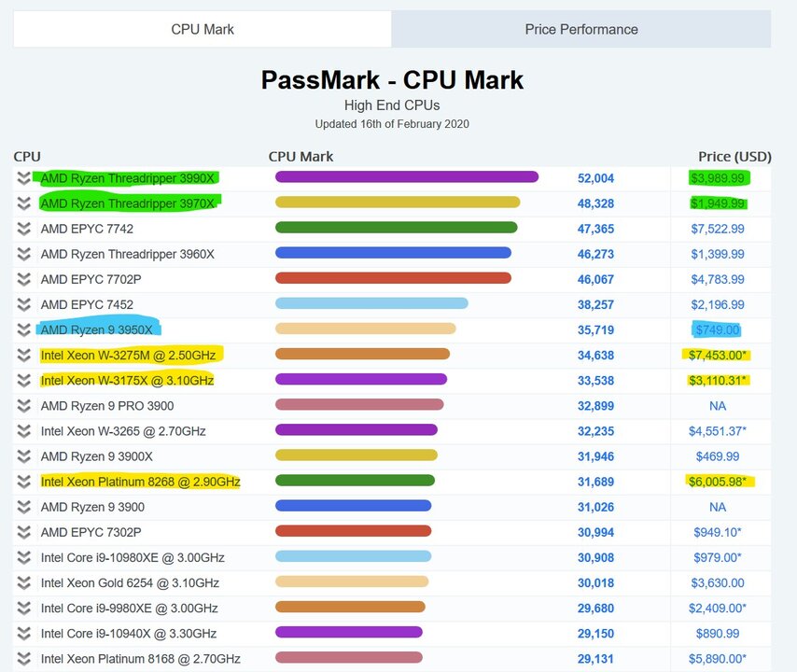
Task: Click the 31,946 CPU Mark score
Action: [595, 456]
